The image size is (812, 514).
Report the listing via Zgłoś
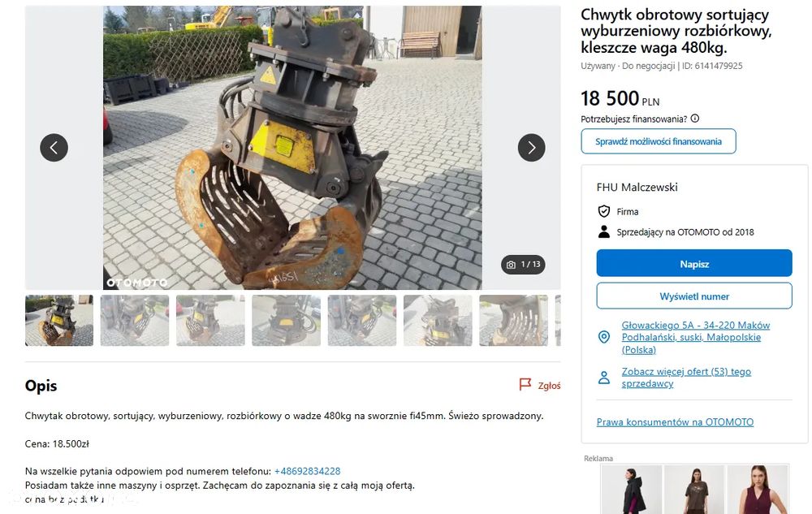pos(549,386)
